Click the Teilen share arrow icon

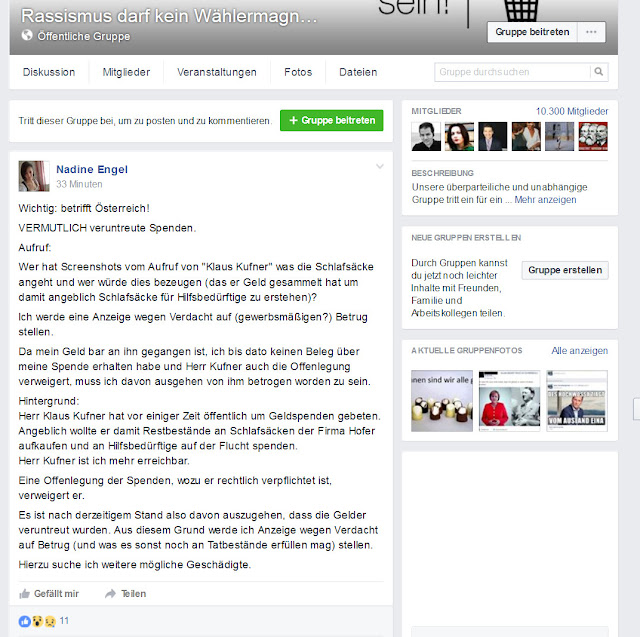click(x=111, y=594)
